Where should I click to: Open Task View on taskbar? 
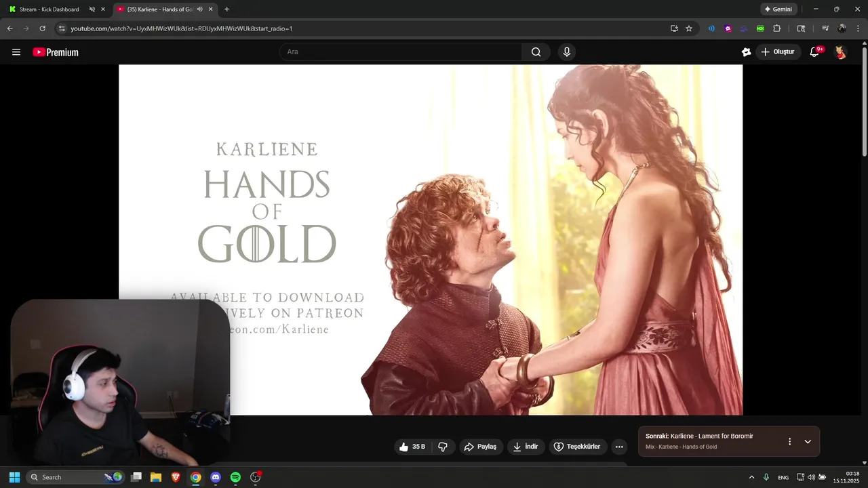pos(136,477)
